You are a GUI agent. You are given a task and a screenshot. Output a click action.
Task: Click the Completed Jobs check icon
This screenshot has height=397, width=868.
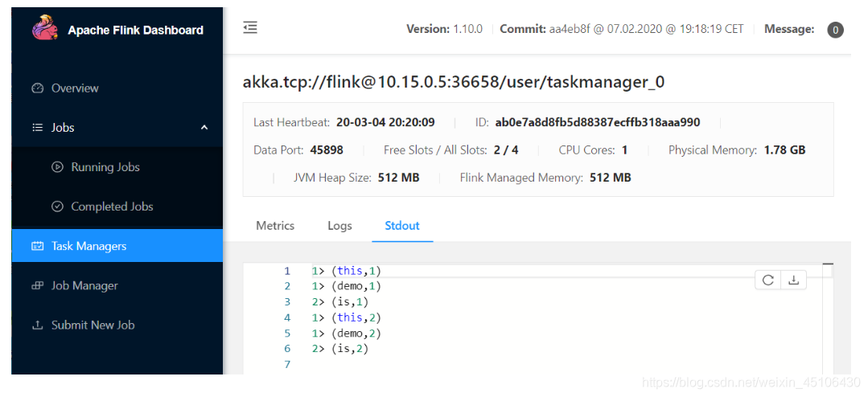(57, 207)
